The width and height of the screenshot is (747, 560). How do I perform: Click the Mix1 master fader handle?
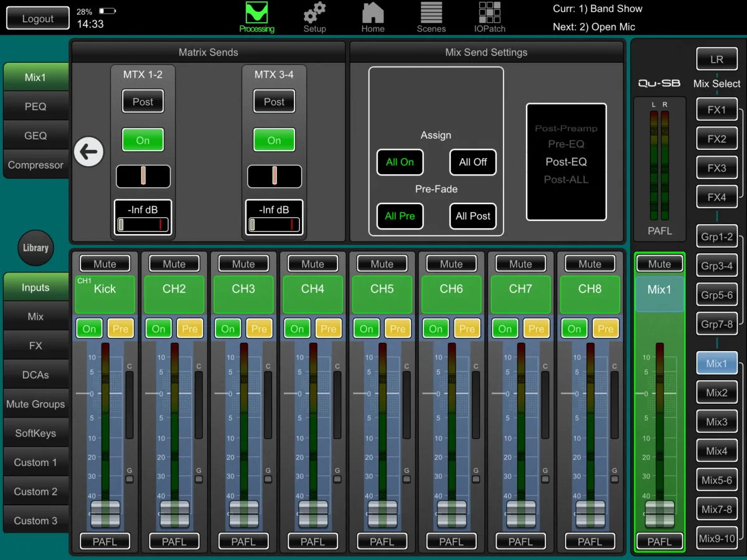click(659, 514)
